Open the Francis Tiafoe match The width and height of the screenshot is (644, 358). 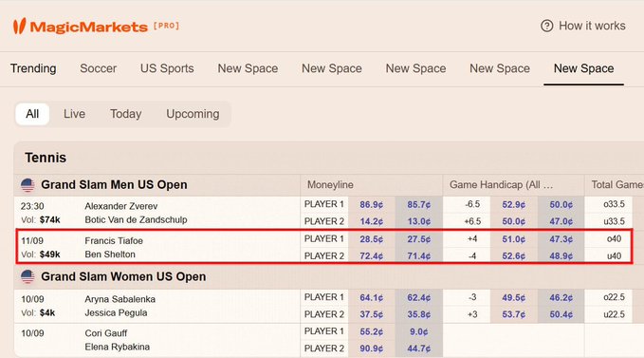point(114,241)
